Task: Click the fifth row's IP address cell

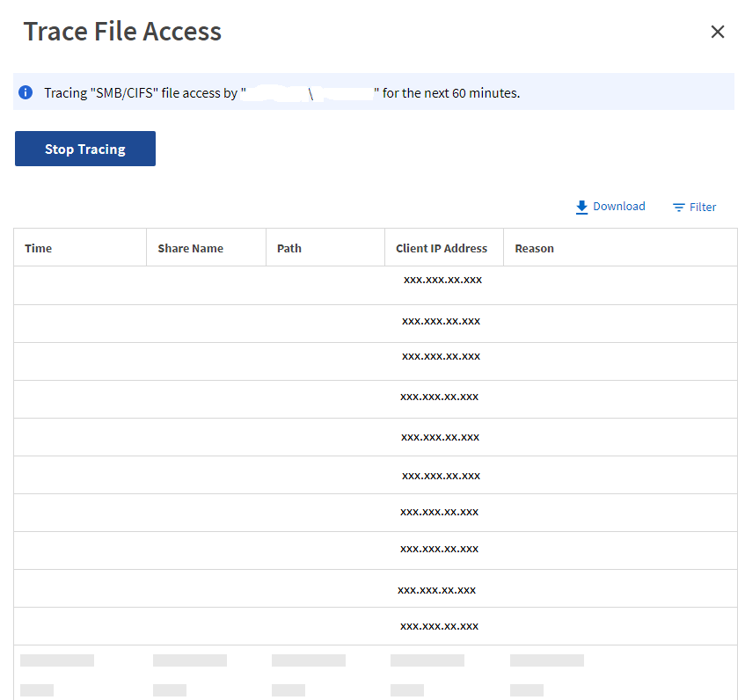Action: [440, 437]
